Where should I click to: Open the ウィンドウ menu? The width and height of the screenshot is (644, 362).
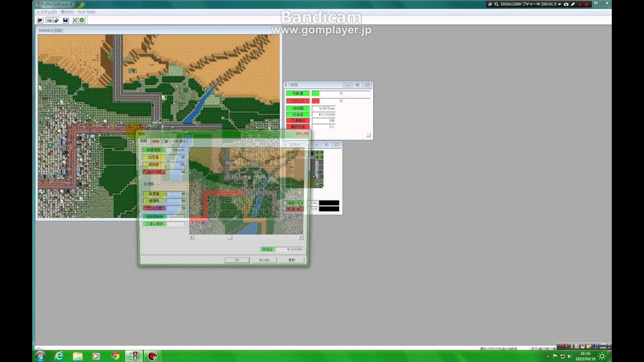86,12
